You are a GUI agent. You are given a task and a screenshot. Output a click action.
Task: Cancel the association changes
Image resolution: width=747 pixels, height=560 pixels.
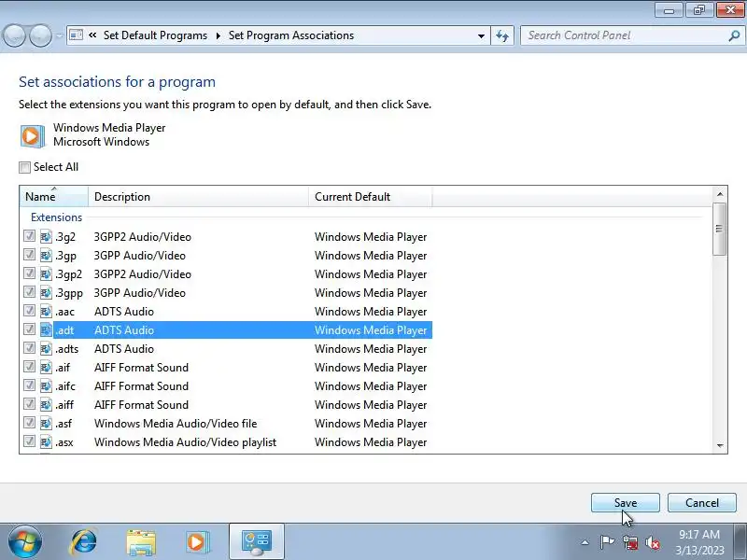(702, 502)
